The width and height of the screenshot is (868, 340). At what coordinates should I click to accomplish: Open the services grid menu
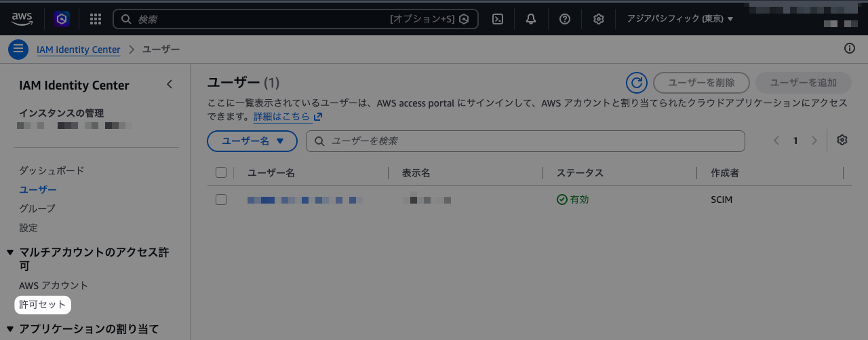click(x=96, y=19)
